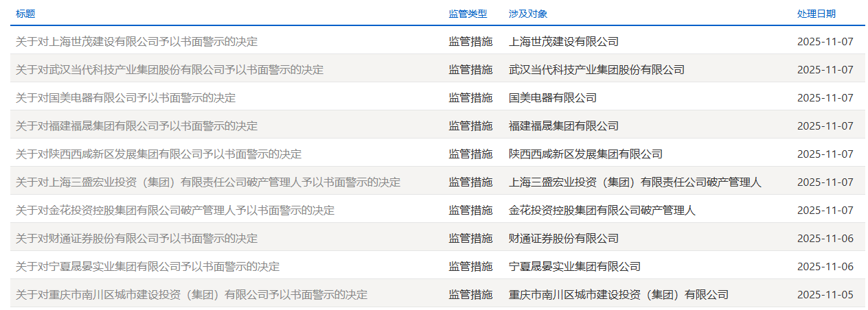Viewport: 868px width, 310px height.
Task: Open the 上海三盛宏业投资 bankruptcy administrator decision link
Action: 208,182
